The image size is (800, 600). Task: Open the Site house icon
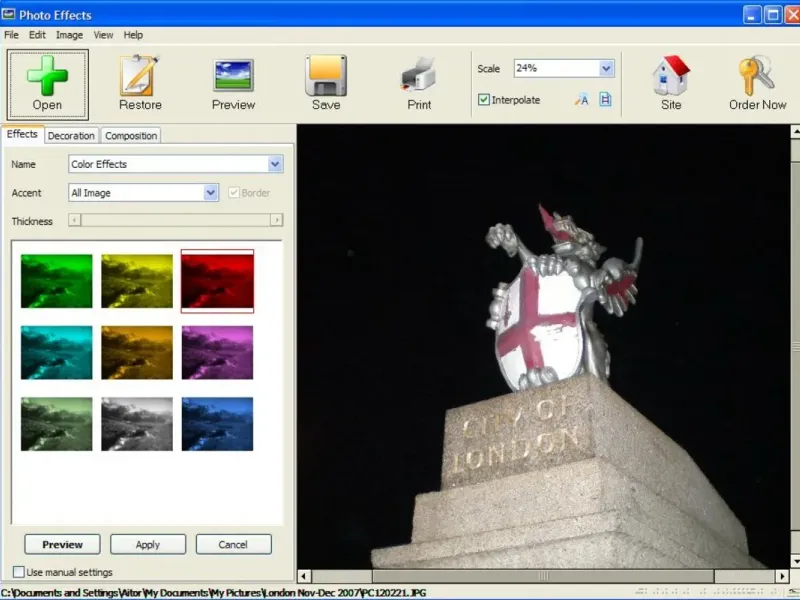point(671,76)
